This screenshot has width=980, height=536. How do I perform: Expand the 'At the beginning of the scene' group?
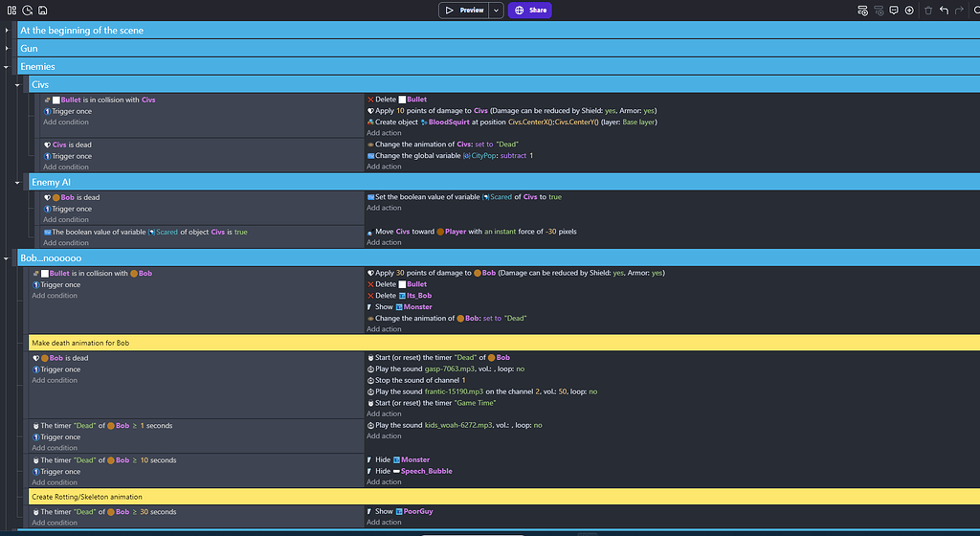7,30
